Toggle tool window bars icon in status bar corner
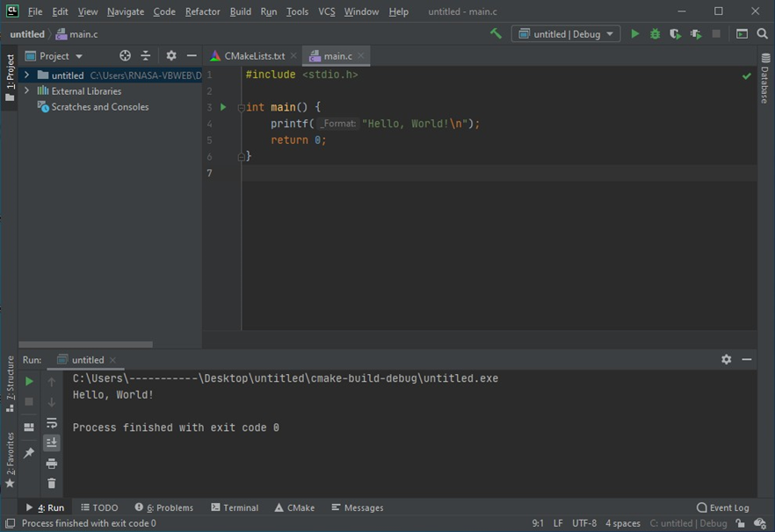The height and width of the screenshot is (532, 775). [x=10, y=523]
